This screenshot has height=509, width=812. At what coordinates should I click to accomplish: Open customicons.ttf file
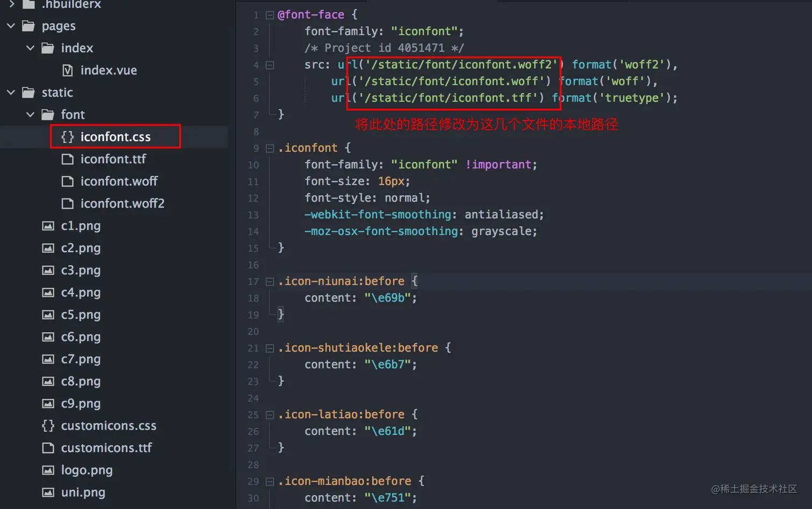(106, 448)
